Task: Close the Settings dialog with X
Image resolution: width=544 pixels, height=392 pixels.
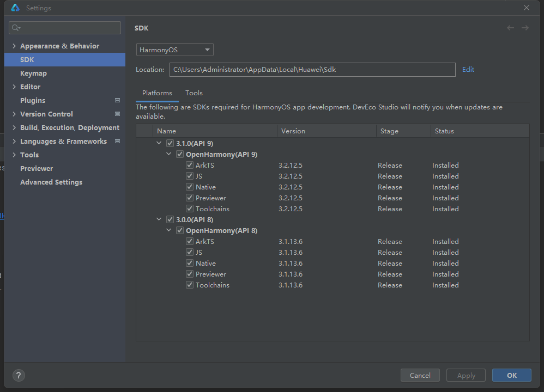Action: tap(527, 8)
